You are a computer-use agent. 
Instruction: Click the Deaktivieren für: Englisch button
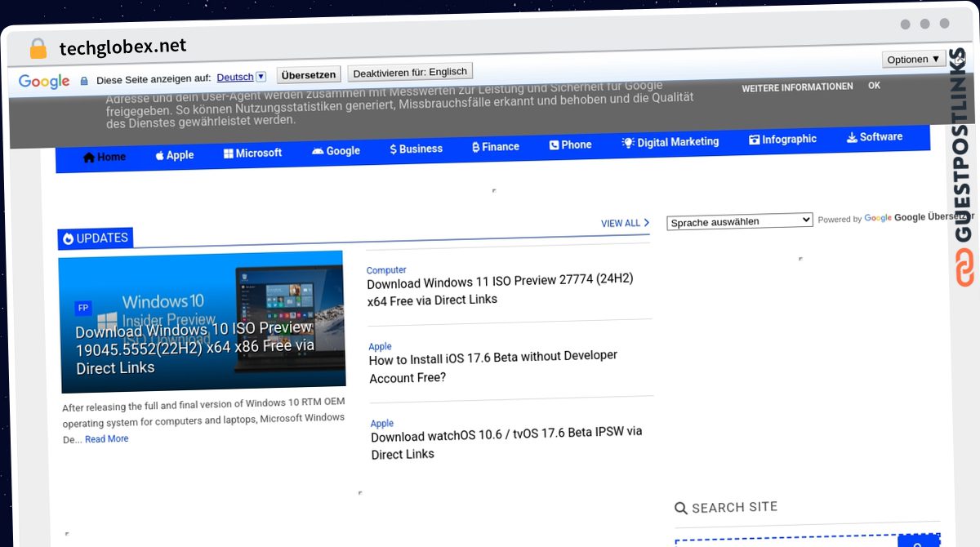click(410, 72)
